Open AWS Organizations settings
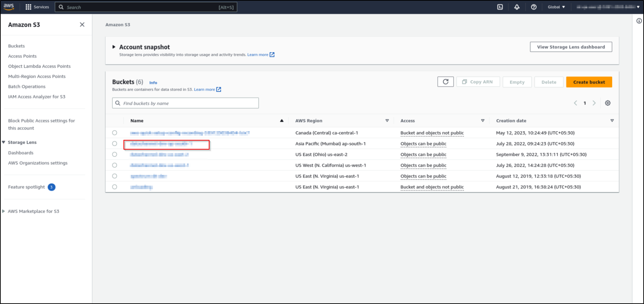The height and width of the screenshot is (304, 644). (38, 163)
